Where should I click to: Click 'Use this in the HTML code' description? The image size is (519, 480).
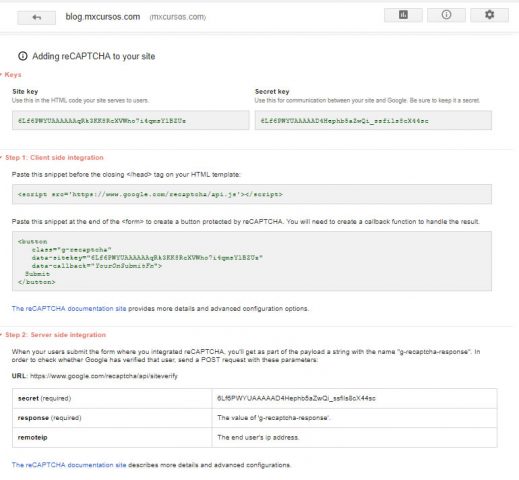[80, 100]
